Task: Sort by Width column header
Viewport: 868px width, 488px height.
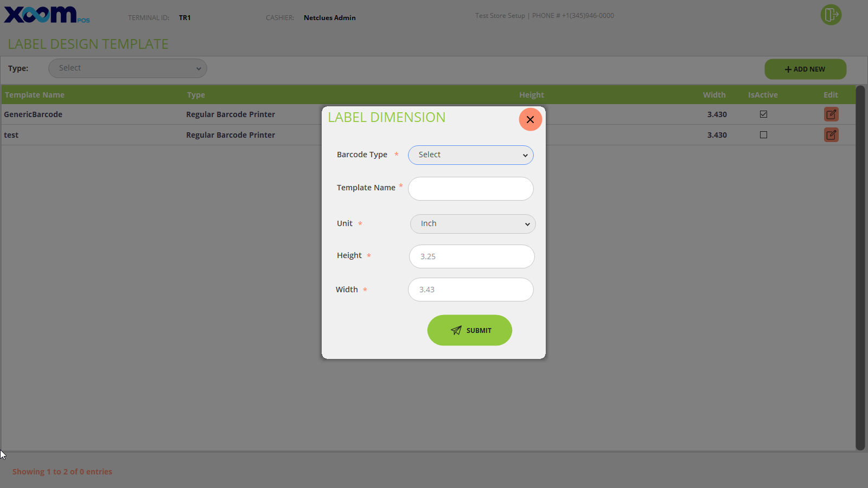Action: [714, 95]
